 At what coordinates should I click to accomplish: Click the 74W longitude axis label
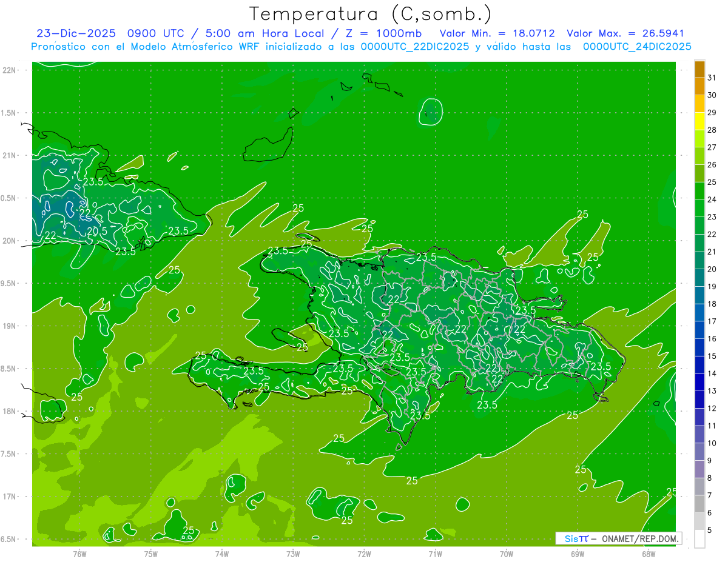pyautogui.click(x=222, y=554)
